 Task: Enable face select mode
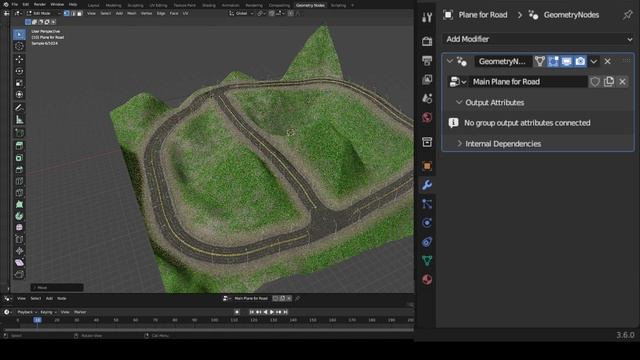click(80, 13)
